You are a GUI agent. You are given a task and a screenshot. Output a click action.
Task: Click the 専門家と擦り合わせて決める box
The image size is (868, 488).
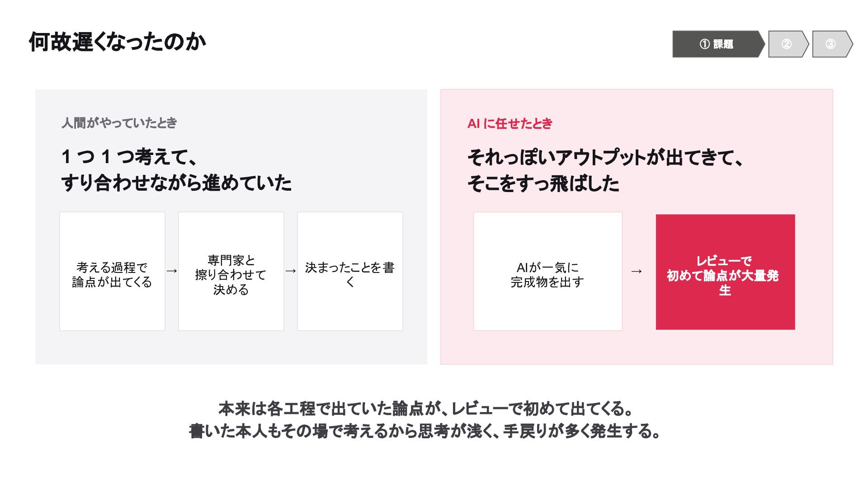[231, 271]
